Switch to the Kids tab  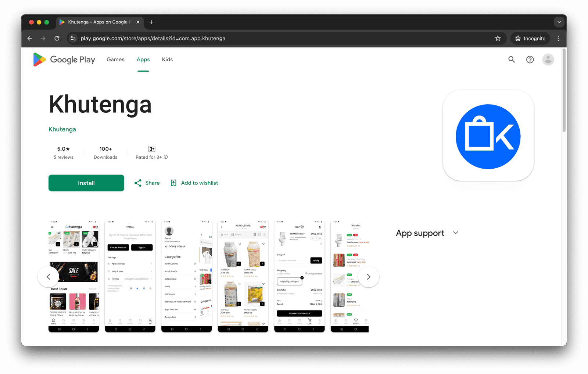167,59
